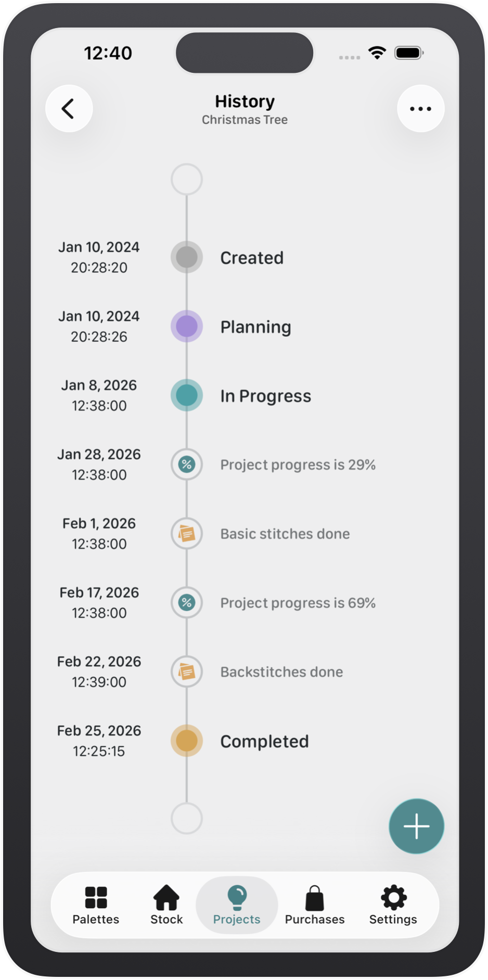Click the Feb 25, 2026 timestamp entry
The width and height of the screenshot is (488, 980).
coord(98,741)
